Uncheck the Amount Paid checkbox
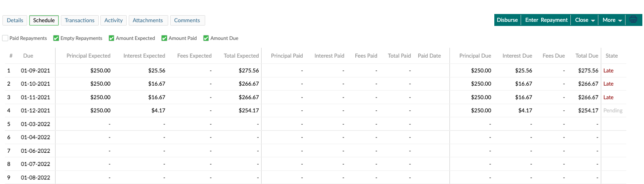 point(164,38)
